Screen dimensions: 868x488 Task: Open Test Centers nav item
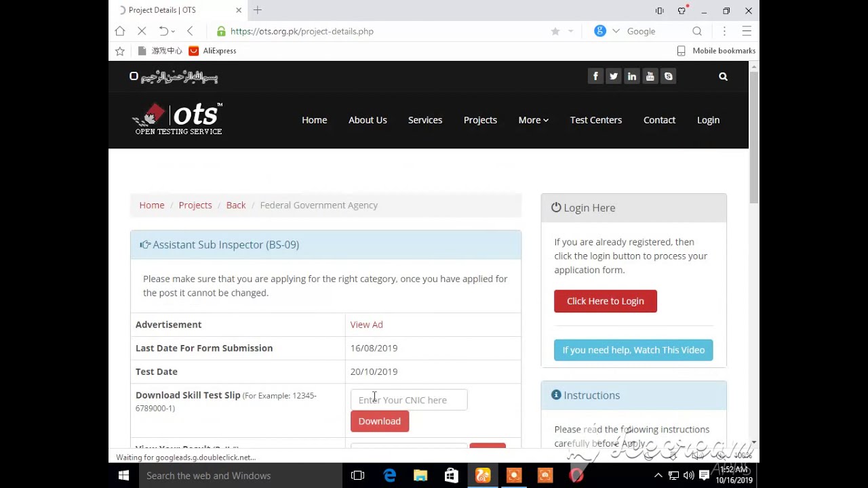pyautogui.click(x=596, y=120)
